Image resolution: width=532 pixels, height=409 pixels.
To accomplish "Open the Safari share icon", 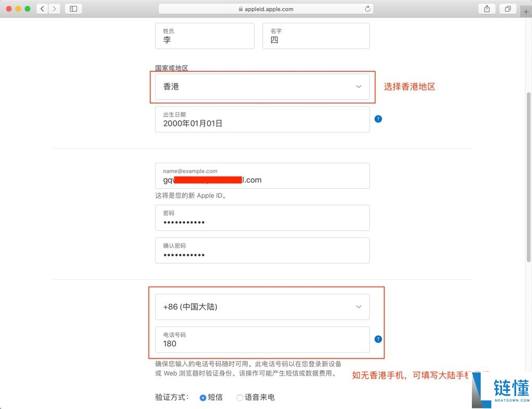I will point(486,9).
